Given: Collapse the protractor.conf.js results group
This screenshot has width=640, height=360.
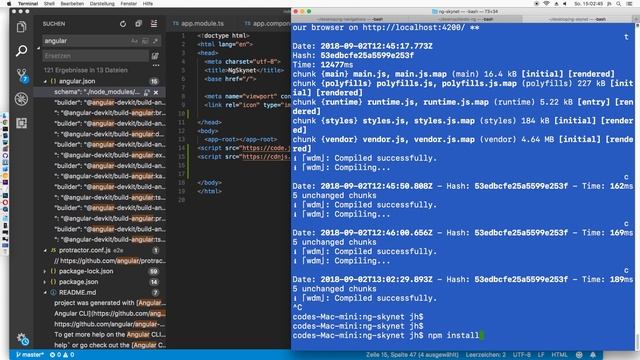Looking at the screenshot, I should (x=45, y=250).
